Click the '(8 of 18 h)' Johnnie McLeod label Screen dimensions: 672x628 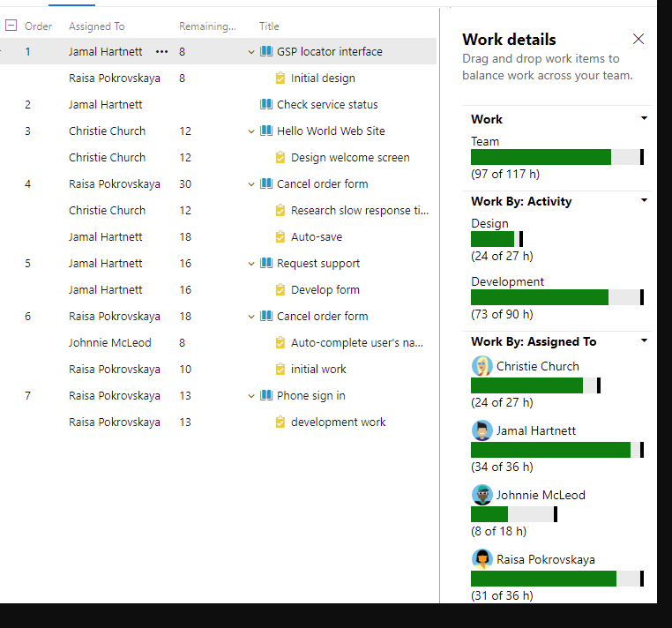pyautogui.click(x=498, y=531)
